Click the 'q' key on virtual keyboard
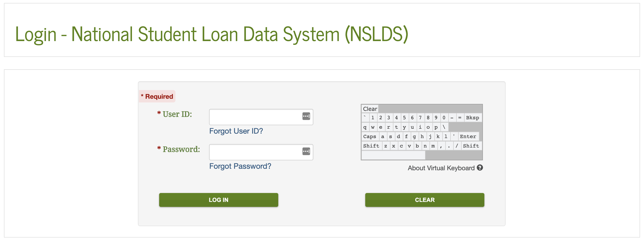The height and width of the screenshot is (242, 644). tap(365, 127)
